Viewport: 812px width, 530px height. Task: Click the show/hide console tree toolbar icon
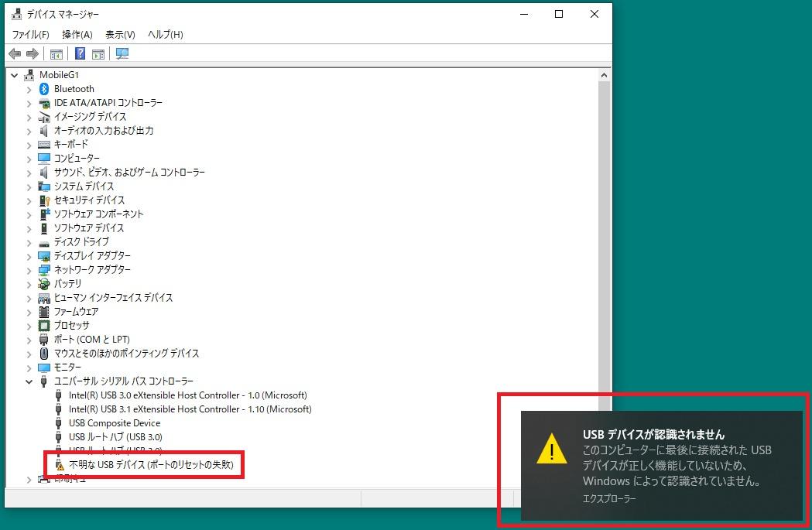point(57,53)
